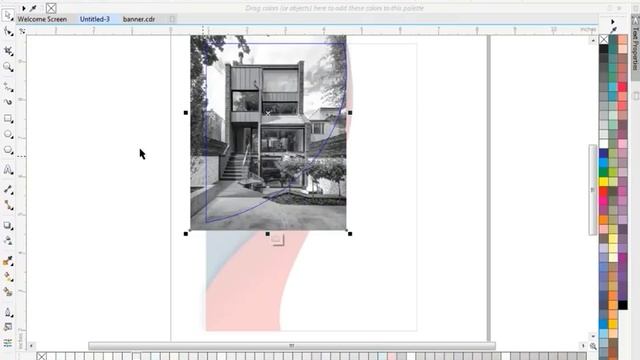Click the left-middle selection handle of the photo
The height and width of the screenshot is (360, 640).
(186, 113)
